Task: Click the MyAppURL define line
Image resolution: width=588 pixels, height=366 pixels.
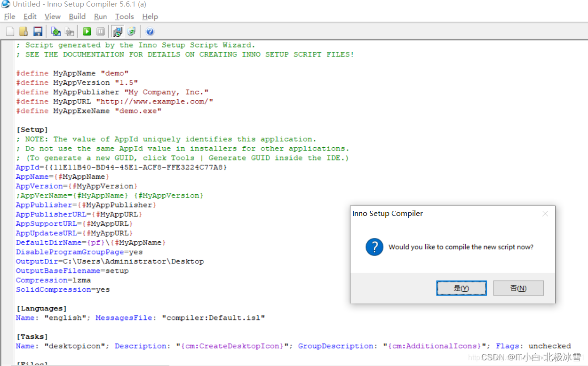Action: coord(114,102)
